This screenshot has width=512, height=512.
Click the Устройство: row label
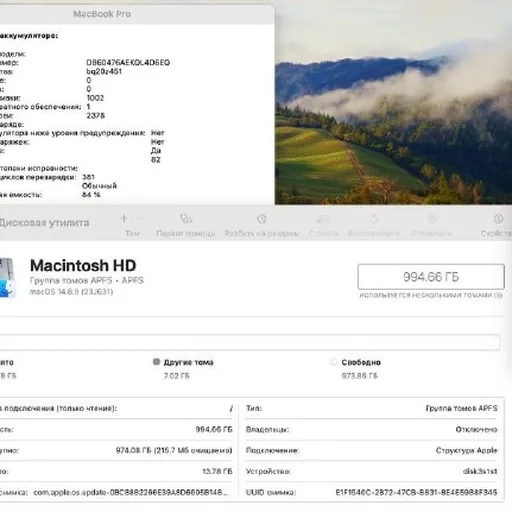click(268, 471)
